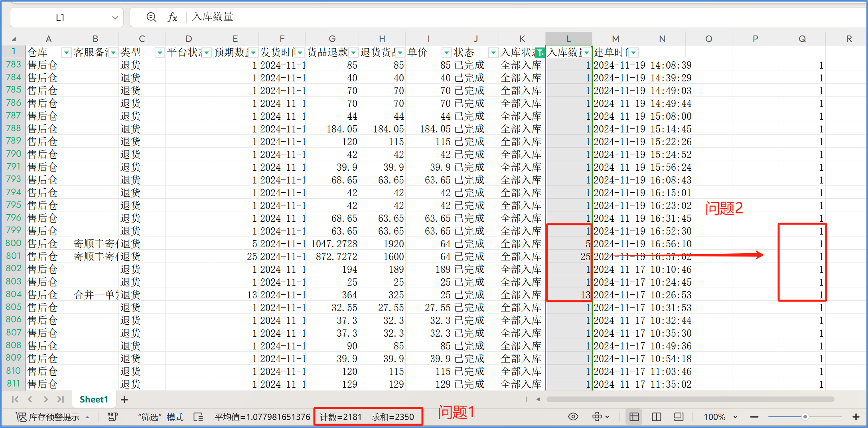Screen dimensions: 868x428
Task: Open the reading mode crosshair icon
Action: coord(597,417)
